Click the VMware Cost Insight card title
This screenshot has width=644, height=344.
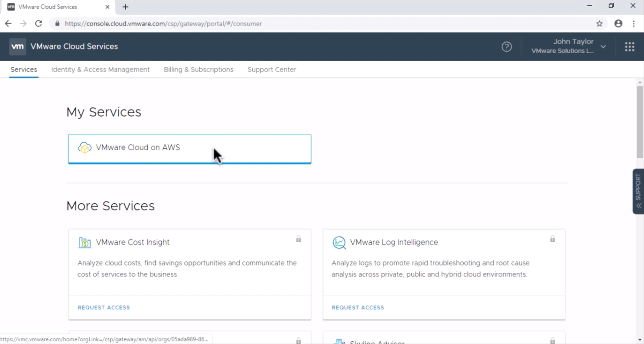pos(133,242)
